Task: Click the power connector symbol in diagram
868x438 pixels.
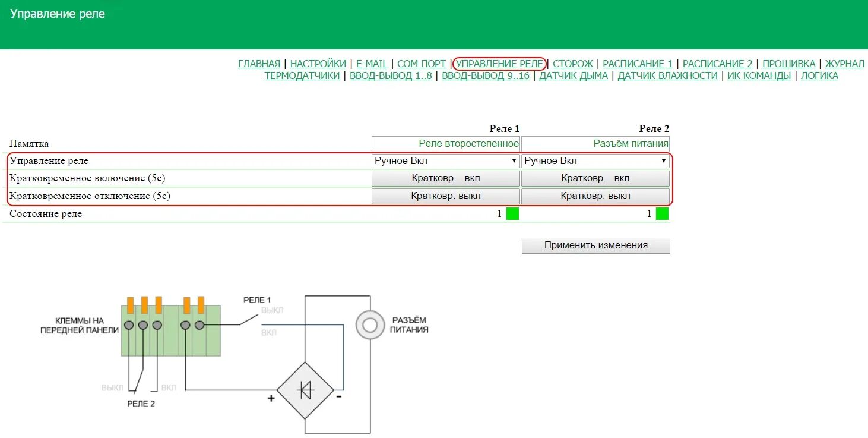Action: pyautogui.click(x=370, y=325)
